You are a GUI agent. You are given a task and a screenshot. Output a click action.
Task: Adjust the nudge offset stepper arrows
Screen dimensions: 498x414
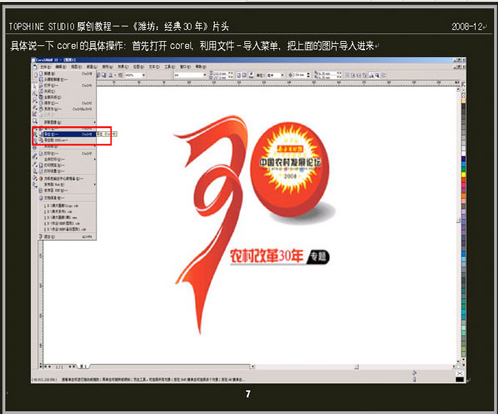click(x=308, y=75)
